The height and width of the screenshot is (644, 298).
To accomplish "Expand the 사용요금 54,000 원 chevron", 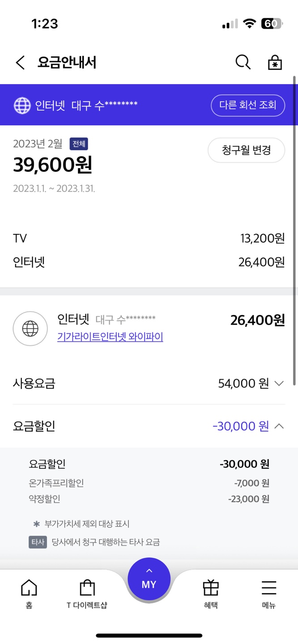I will (279, 384).
